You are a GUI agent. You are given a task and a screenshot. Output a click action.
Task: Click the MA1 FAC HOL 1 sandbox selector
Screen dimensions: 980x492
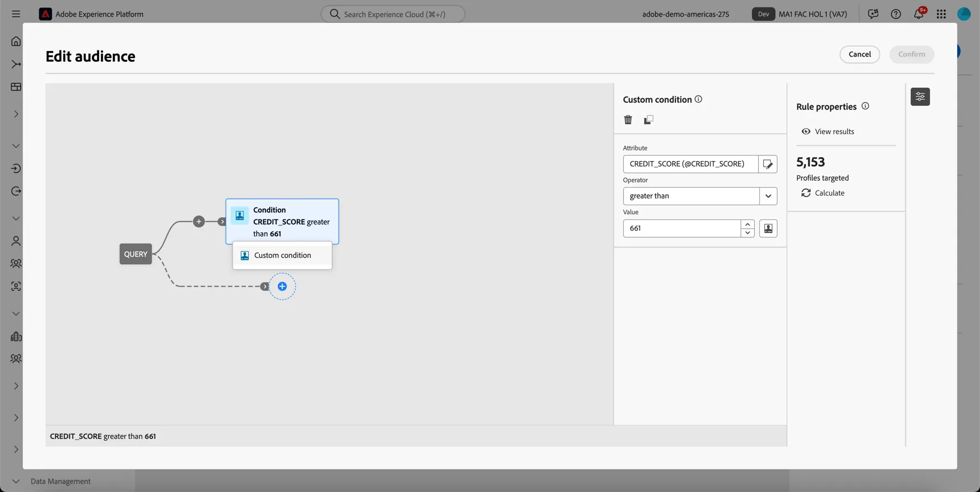[813, 14]
